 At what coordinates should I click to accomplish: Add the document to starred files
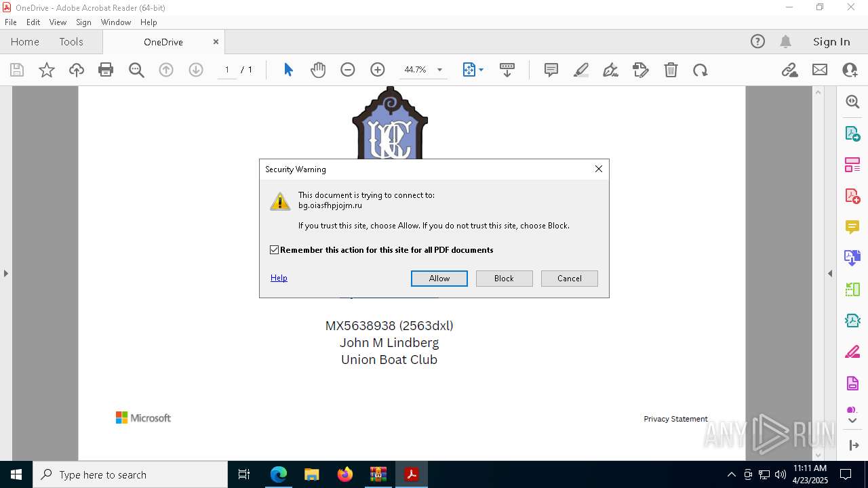tap(47, 70)
